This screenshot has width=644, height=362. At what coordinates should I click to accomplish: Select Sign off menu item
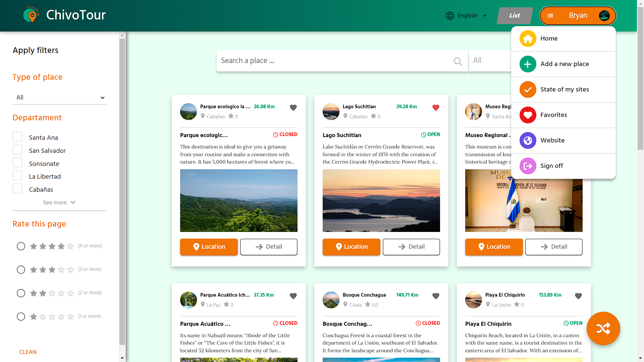(563, 166)
